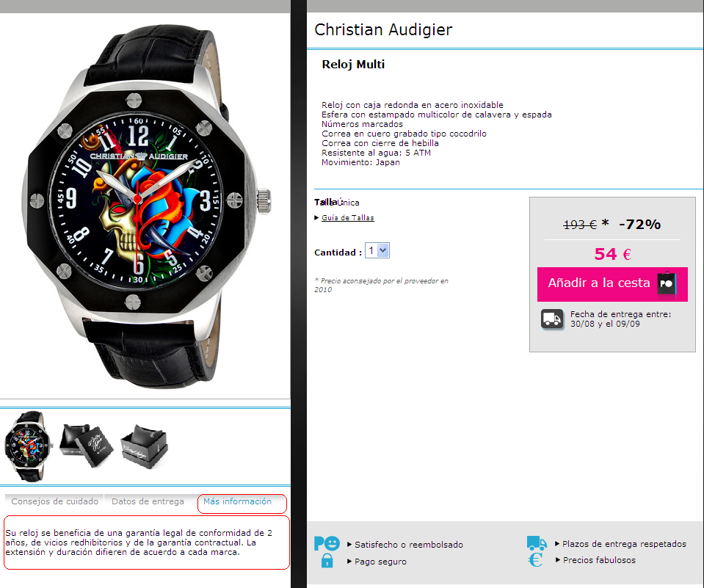
Task: Switch to the Consejos de cuidado tab
Action: tap(55, 501)
